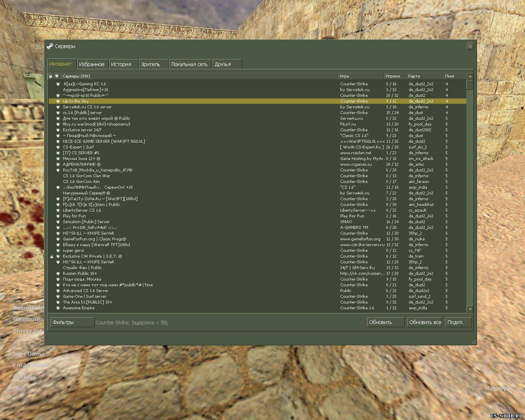Screen dimensions: 525x420
Task: Click the shield icon beside Advanced CS 1.6 Server
Action: 58,291
